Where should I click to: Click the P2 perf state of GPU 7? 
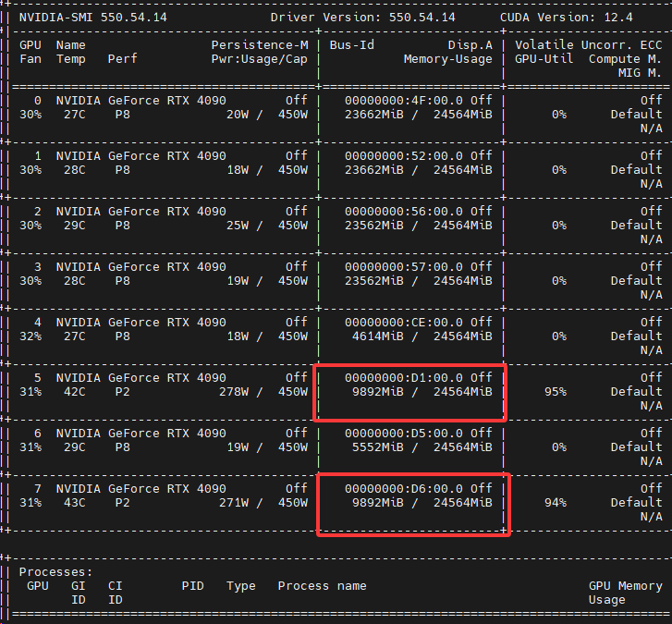[x=123, y=503]
